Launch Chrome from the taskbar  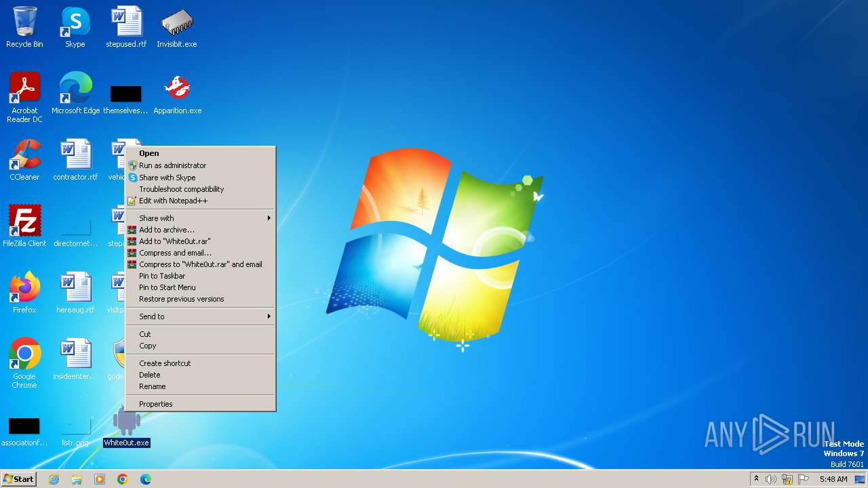tap(123, 479)
